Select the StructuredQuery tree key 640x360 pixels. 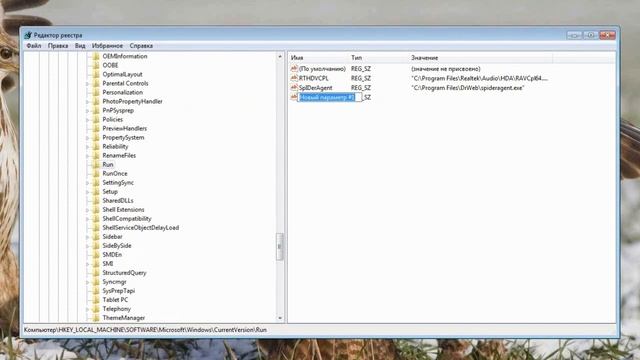[124, 273]
